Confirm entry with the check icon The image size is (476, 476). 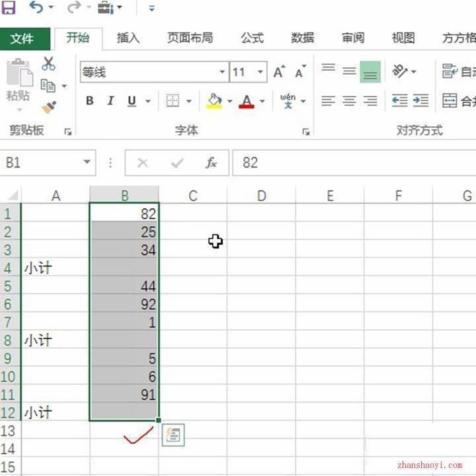(x=177, y=163)
